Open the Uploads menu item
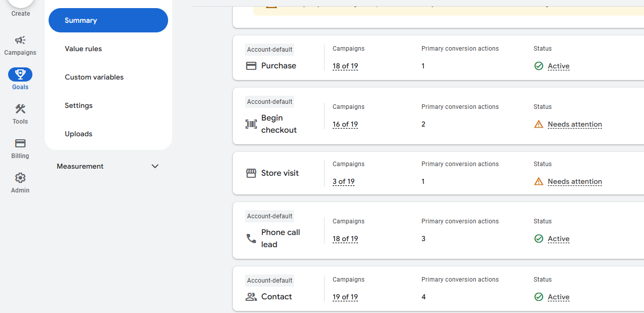Screen dimensions: 644x313 (x=78, y=134)
